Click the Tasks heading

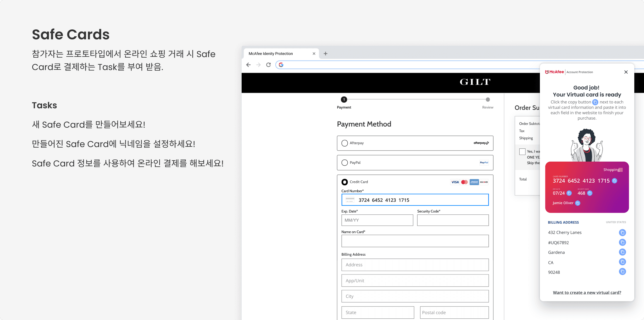pyautogui.click(x=44, y=105)
